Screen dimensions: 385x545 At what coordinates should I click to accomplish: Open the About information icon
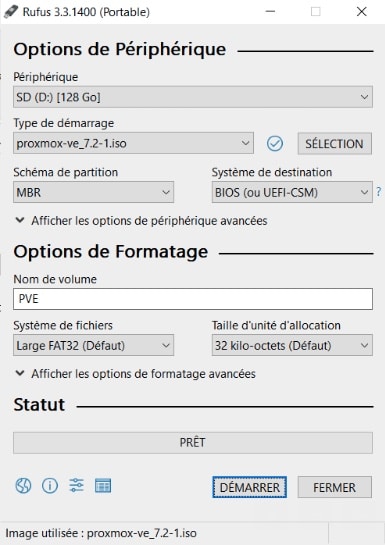click(50, 486)
